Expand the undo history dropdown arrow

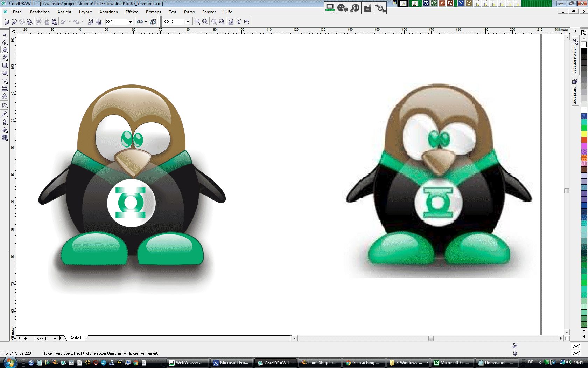click(69, 22)
